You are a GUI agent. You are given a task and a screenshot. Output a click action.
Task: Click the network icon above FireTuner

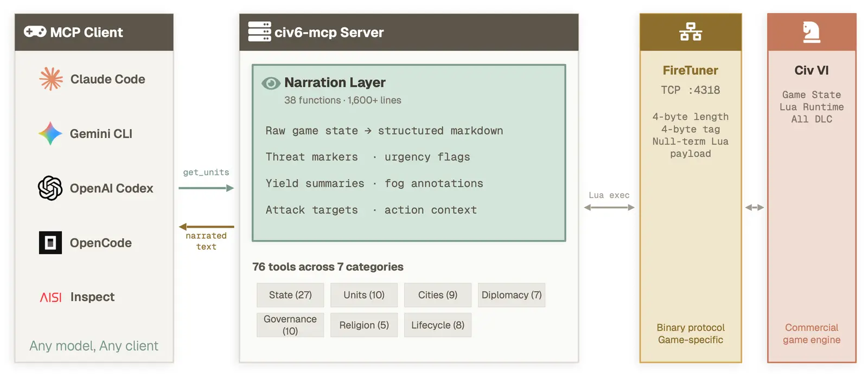pos(691,32)
